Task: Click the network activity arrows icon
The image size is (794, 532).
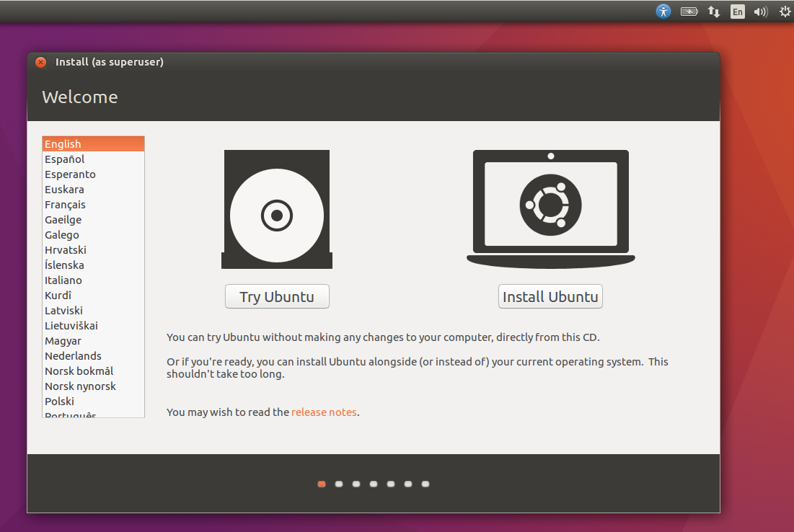Action: [x=713, y=11]
